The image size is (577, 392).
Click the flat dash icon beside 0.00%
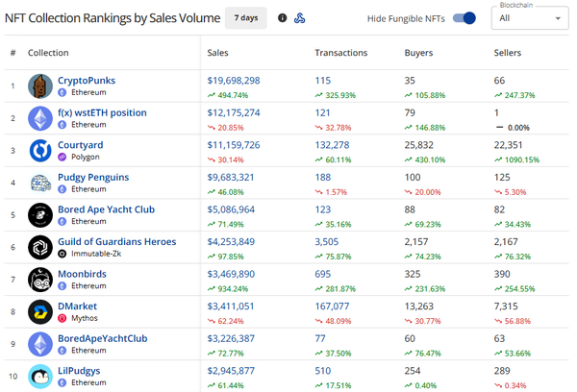coord(499,128)
